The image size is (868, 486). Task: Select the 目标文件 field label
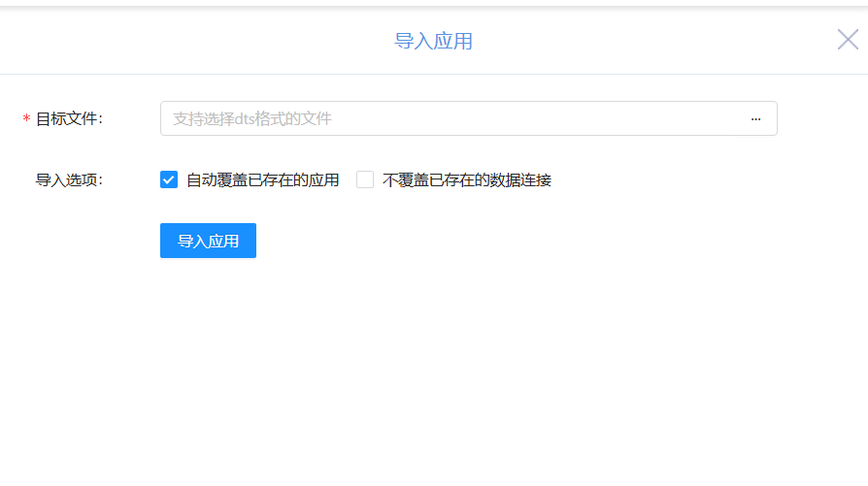point(69,119)
